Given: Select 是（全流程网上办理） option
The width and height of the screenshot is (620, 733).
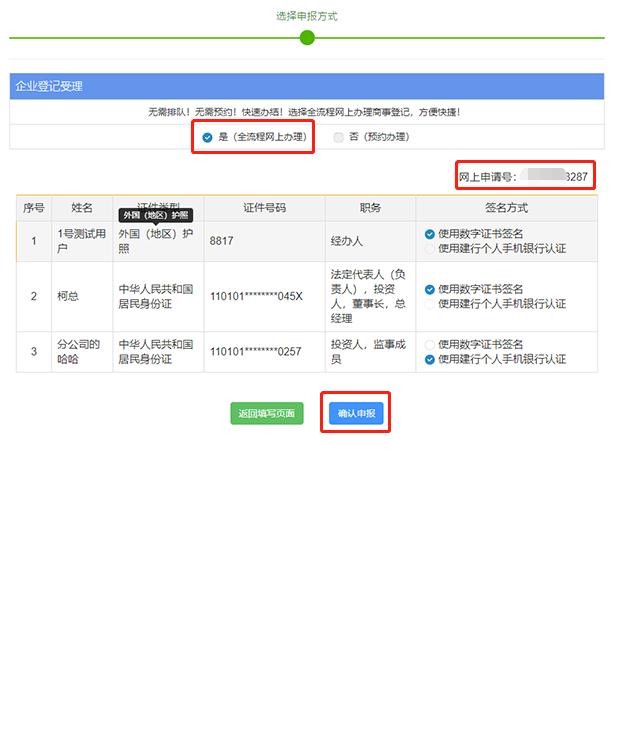Looking at the screenshot, I should (208, 137).
